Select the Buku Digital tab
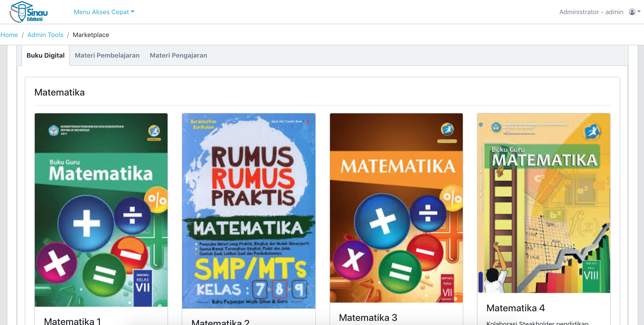This screenshot has width=644, height=325. [46, 55]
